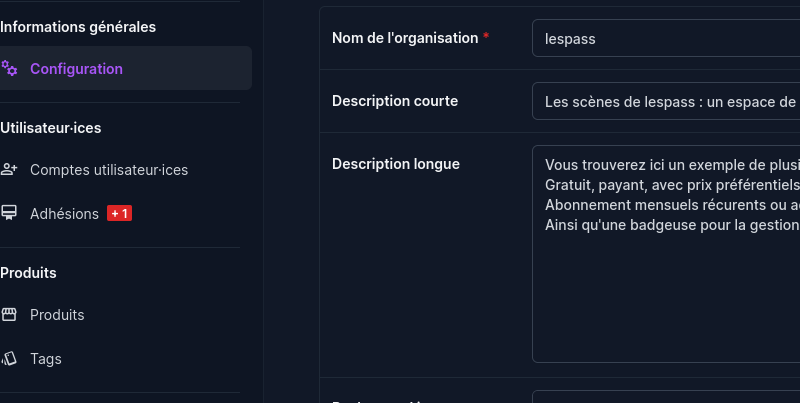
Task: Click the Utilisateur·ices section heading
Action: click(x=51, y=128)
